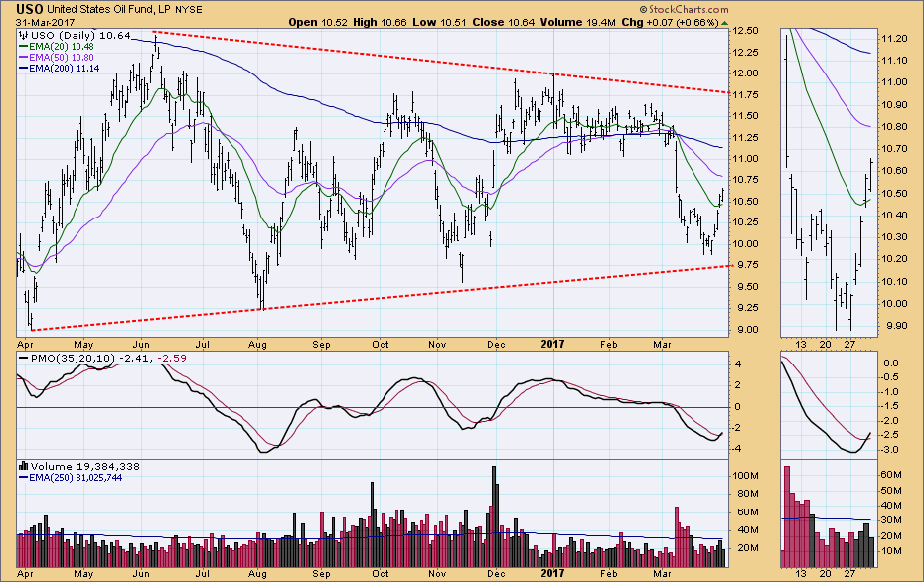Click the 20 date marker under zoomed price panel
Screen dimensions: 924x582
pyautogui.click(x=825, y=344)
